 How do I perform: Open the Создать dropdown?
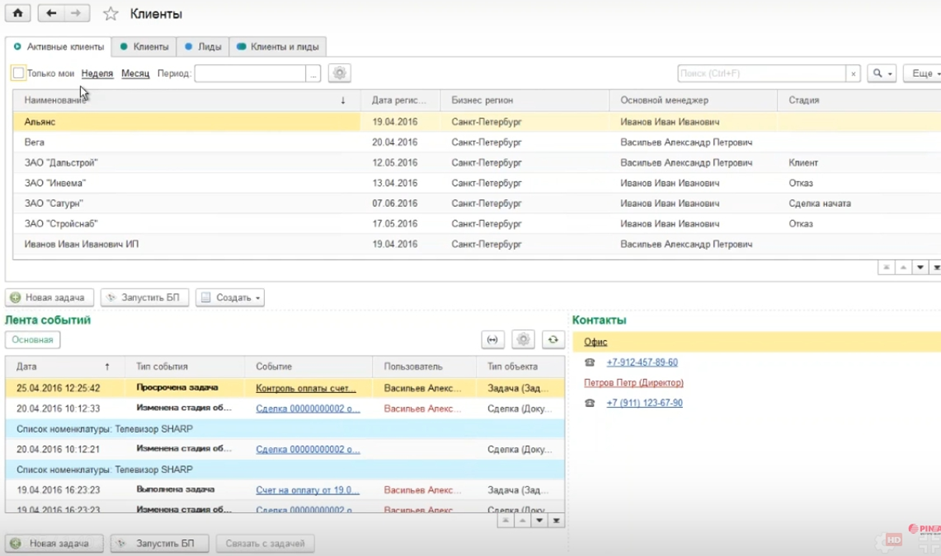coord(230,297)
